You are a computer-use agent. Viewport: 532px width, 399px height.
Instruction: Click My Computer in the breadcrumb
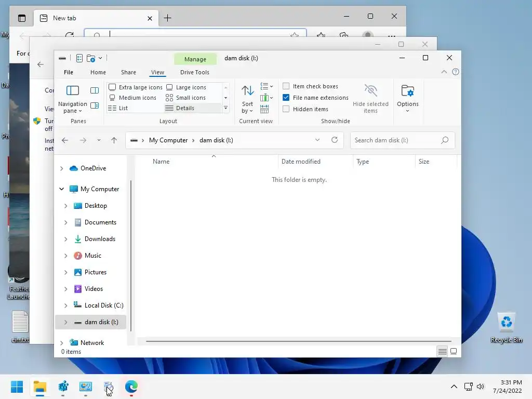point(168,140)
